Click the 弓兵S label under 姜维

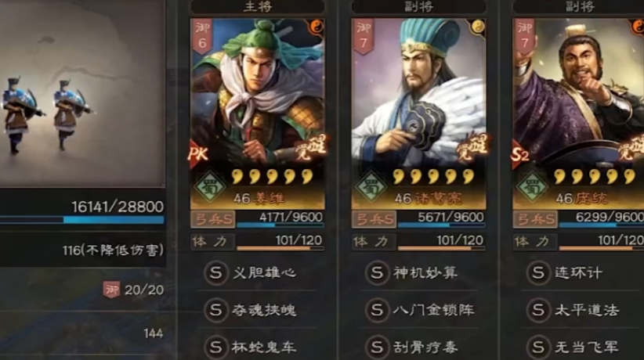tap(213, 219)
